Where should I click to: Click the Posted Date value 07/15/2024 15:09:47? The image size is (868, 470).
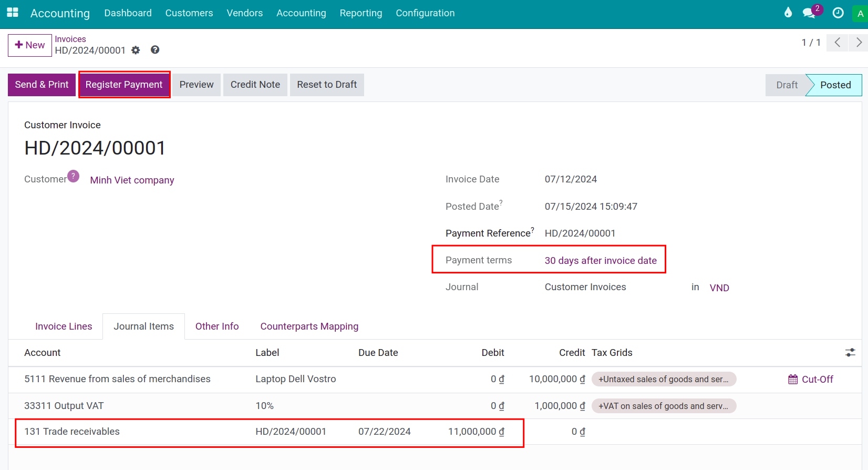591,207
